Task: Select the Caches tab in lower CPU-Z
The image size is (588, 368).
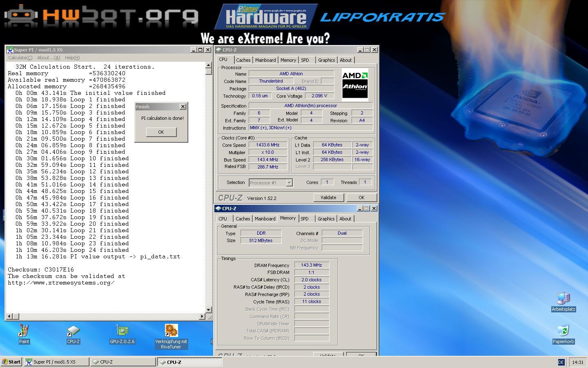Action: pyautogui.click(x=243, y=219)
